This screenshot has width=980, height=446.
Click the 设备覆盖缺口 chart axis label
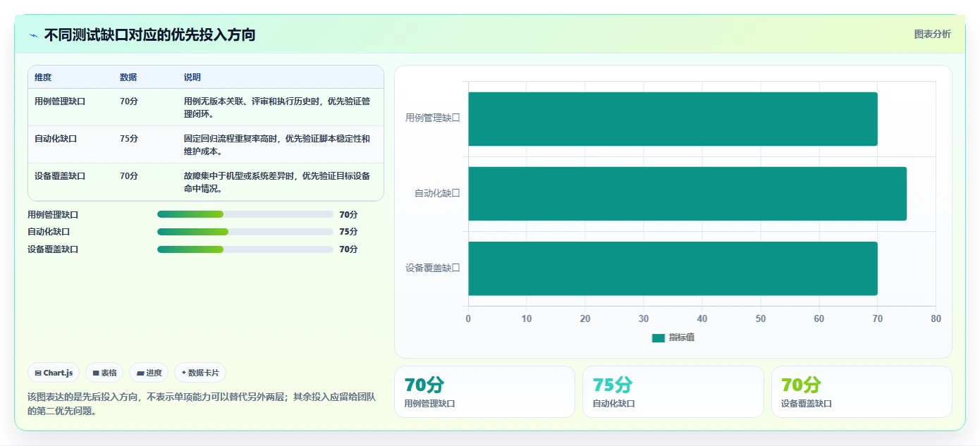tap(432, 268)
